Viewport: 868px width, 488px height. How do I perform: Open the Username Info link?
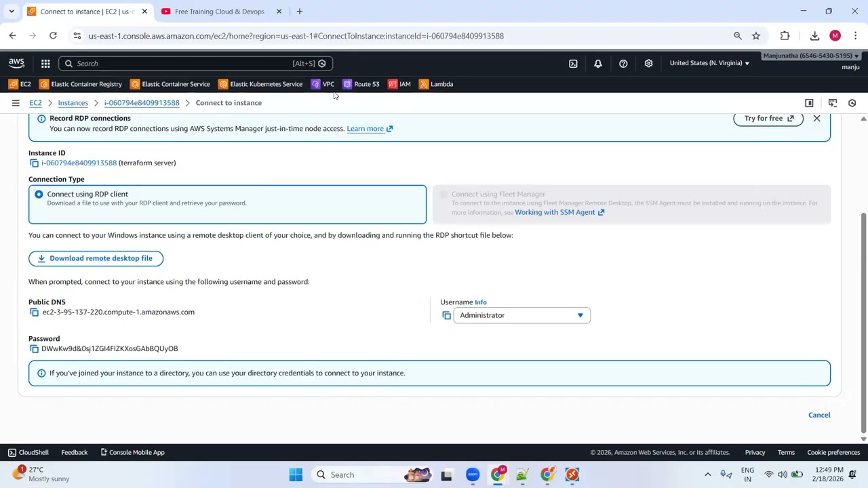(481, 302)
